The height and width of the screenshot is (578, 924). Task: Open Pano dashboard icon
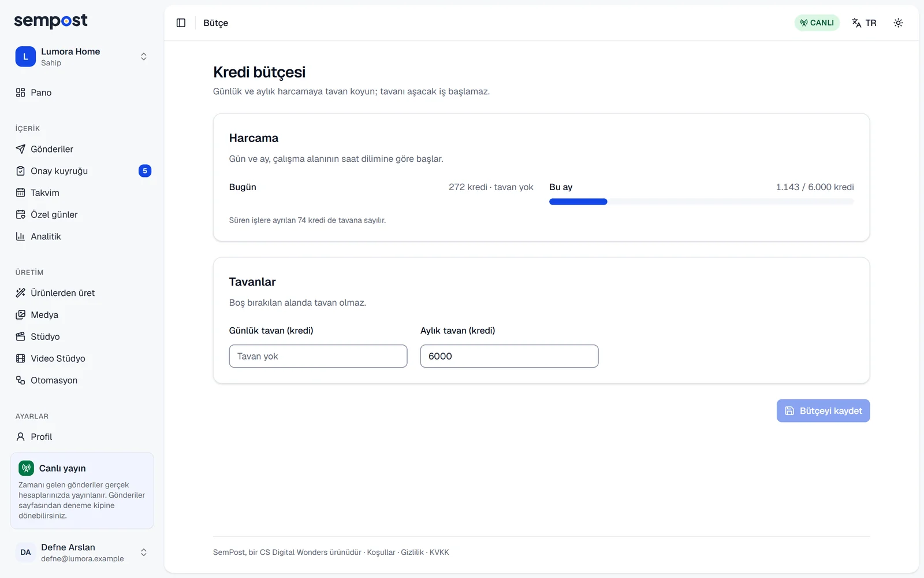[x=21, y=92]
